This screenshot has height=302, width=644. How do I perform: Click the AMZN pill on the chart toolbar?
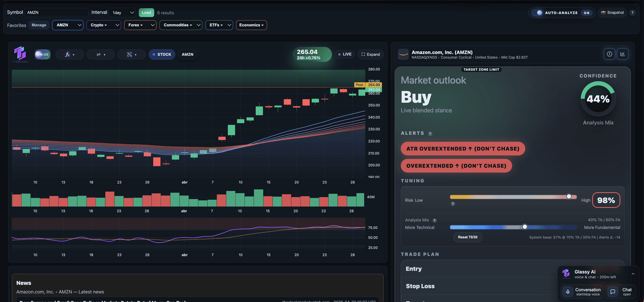(187, 54)
